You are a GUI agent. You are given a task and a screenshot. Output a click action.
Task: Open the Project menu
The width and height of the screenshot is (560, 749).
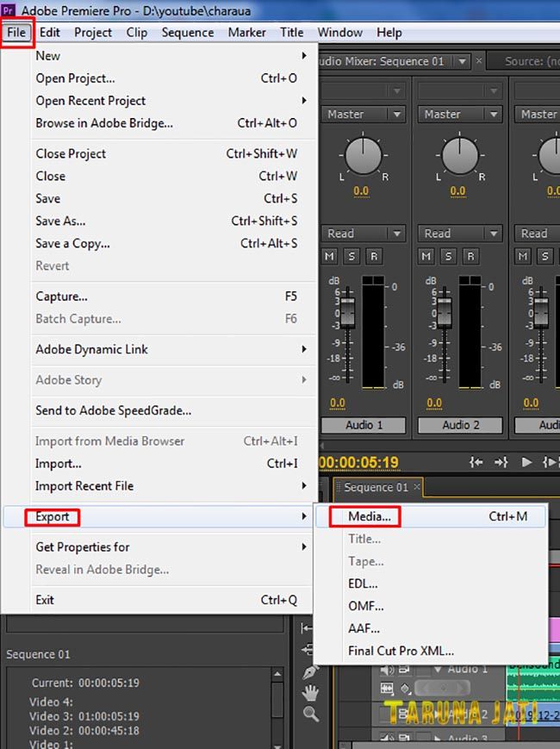[93, 32]
